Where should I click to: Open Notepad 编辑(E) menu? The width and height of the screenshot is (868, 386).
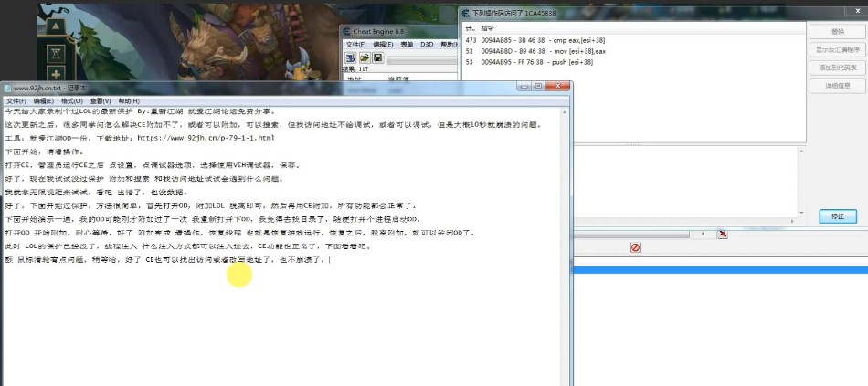coord(44,101)
